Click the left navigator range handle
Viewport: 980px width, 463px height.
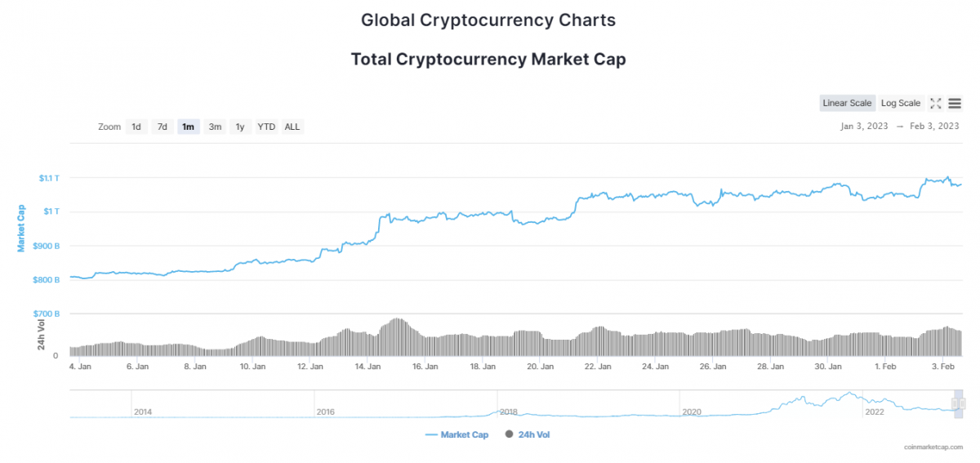pyautogui.click(x=955, y=403)
